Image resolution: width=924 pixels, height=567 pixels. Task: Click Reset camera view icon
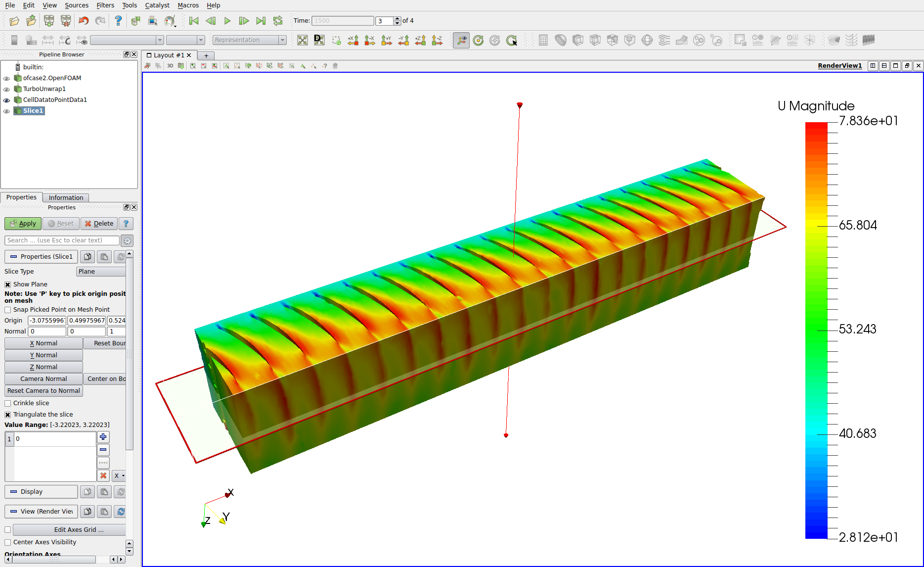click(x=303, y=40)
